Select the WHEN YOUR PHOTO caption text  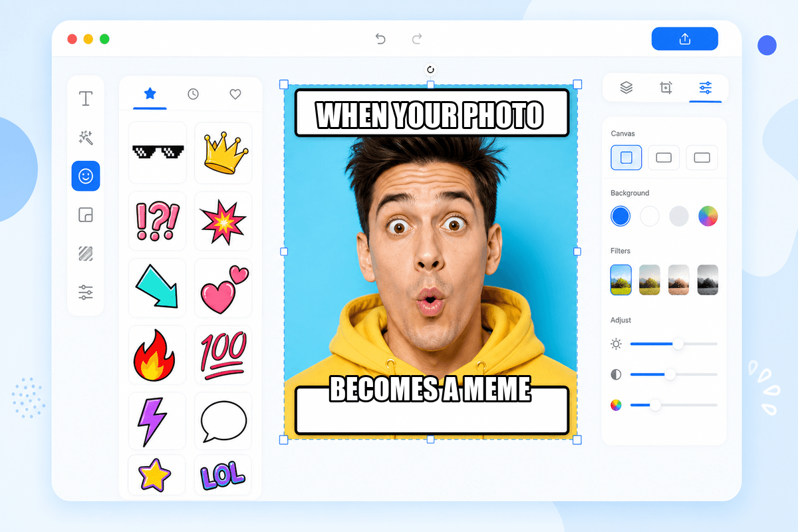pos(430,115)
